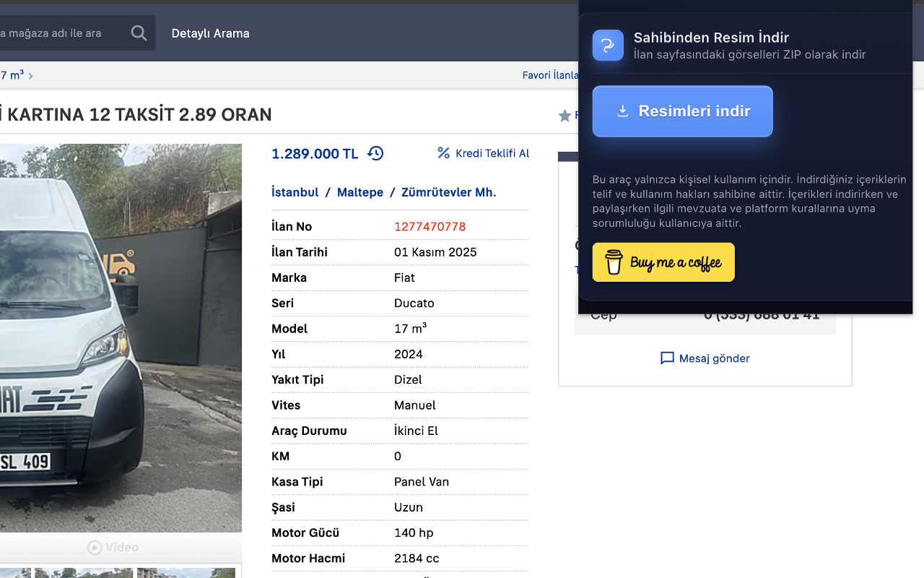Click the Yakıt Tipi label
This screenshot has width=924, height=578.
[x=297, y=380]
